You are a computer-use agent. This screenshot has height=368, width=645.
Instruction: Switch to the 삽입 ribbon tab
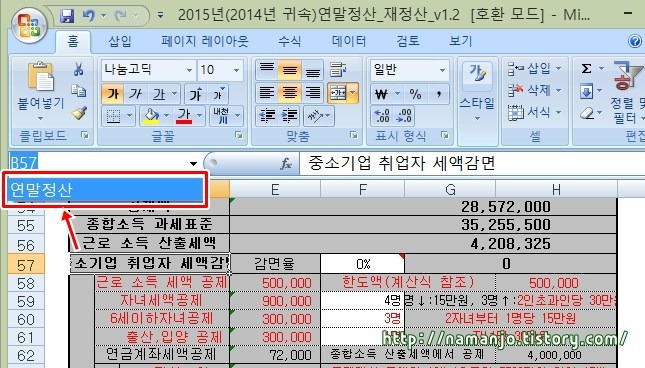click(x=120, y=41)
